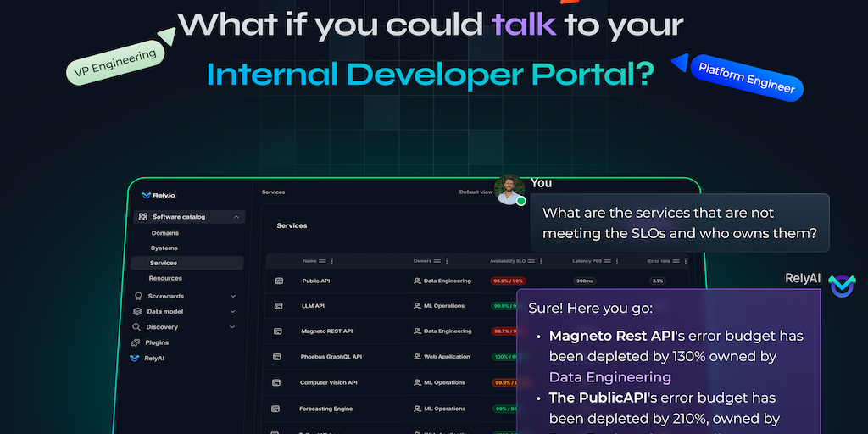Viewport: 868px width, 434px height.
Task: Click the Availability SLO filter lines icon
Action: 531,261
